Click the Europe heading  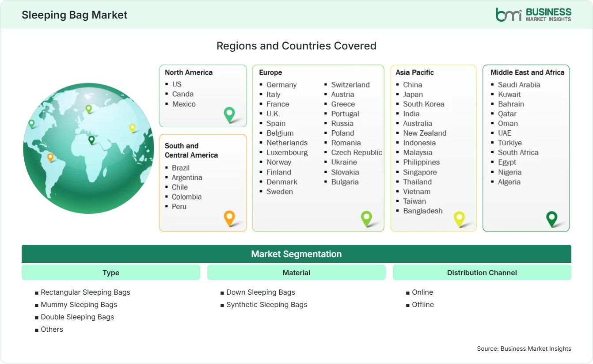click(x=270, y=72)
